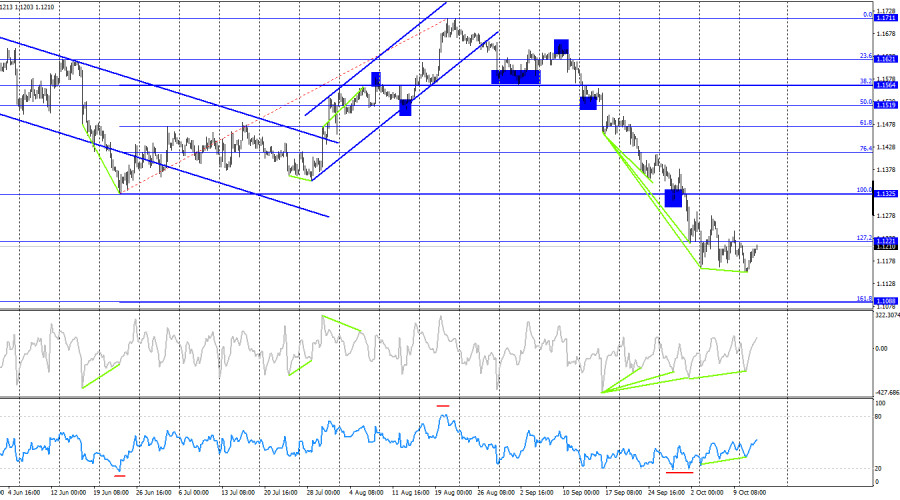This screenshot has height=500, width=900.
Task: Click the current price marker 1.1210
Action: click(886, 247)
